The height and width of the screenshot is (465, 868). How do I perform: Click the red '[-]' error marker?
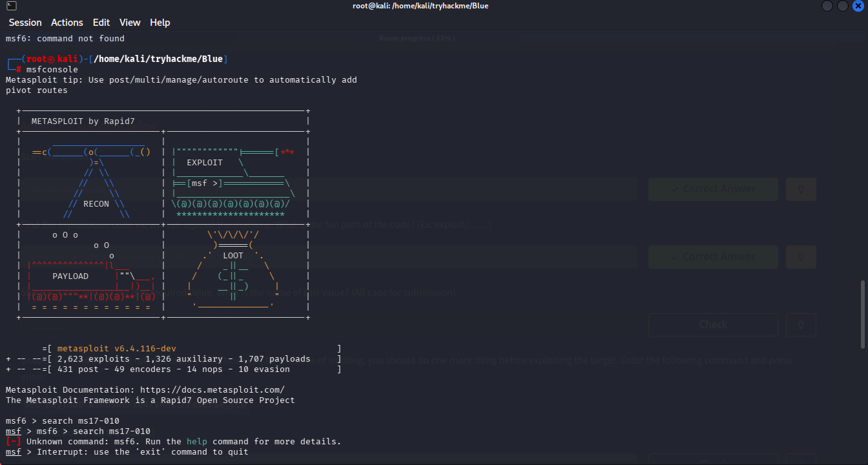tap(14, 442)
